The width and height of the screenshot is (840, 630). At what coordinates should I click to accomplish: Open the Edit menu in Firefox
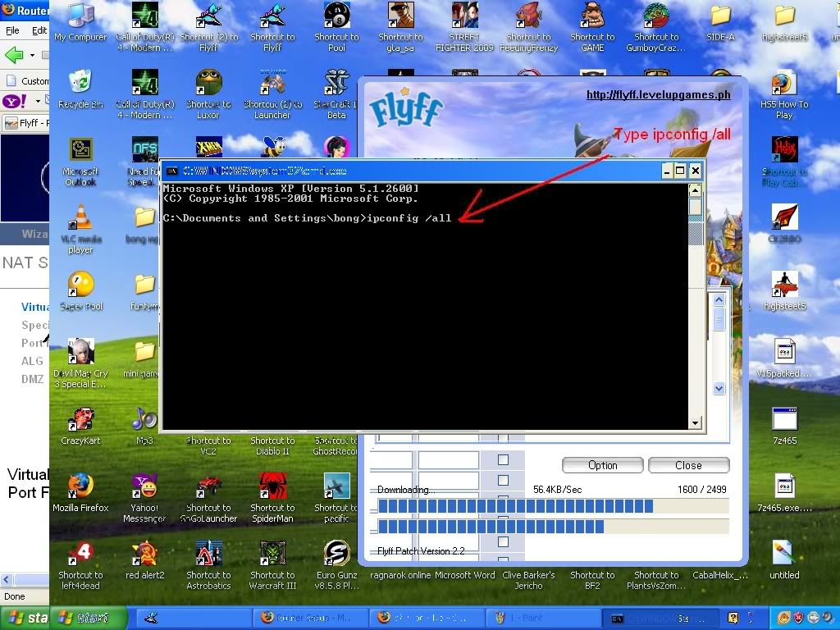pyautogui.click(x=39, y=30)
